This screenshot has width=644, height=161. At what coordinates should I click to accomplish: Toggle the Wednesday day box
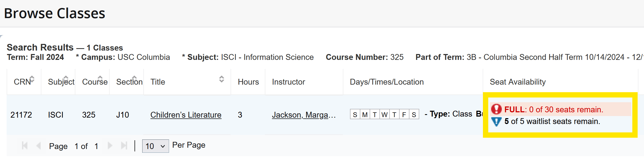384,114
